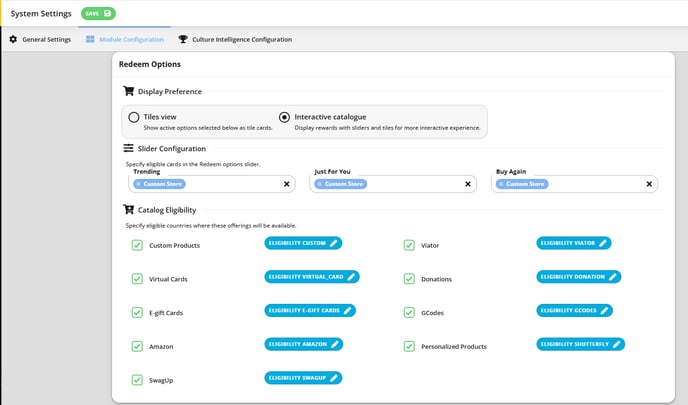688x405 pixels.
Task: Click the Custom Products label
Action: pos(174,245)
